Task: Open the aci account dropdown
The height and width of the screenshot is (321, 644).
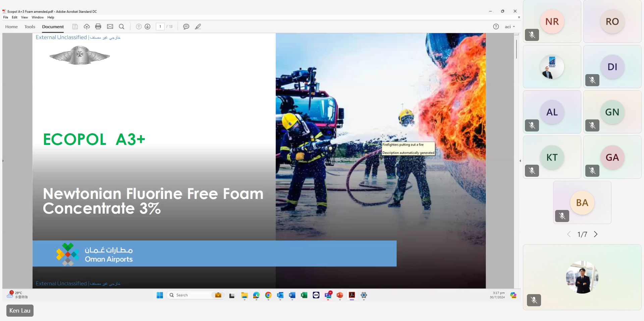Action: pyautogui.click(x=510, y=26)
